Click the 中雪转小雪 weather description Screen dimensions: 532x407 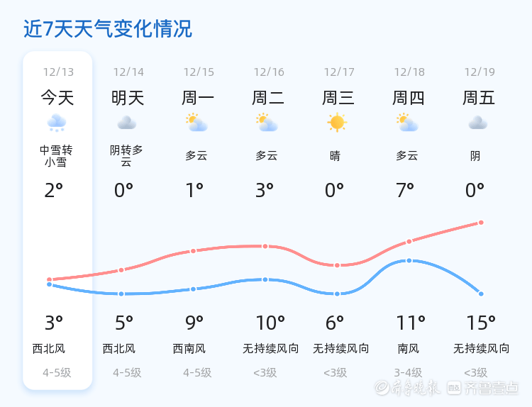point(57,156)
